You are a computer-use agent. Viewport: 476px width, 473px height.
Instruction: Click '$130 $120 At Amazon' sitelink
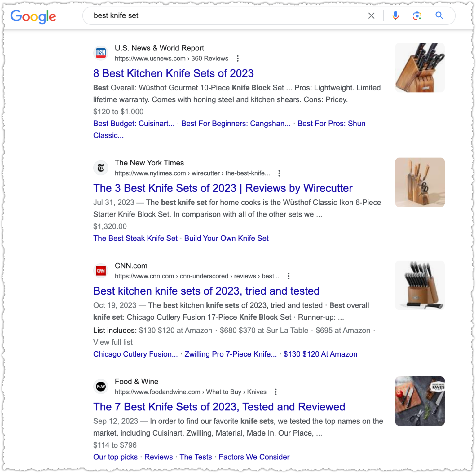[320, 354]
